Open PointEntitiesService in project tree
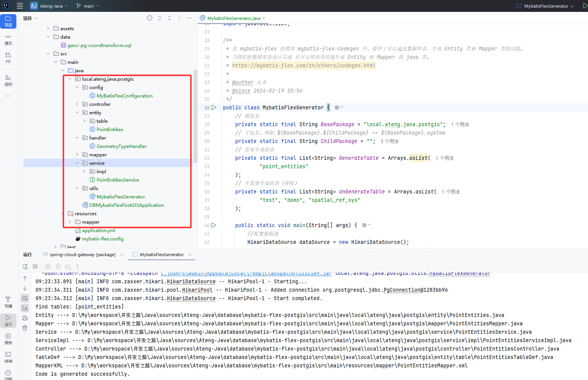 (118, 180)
